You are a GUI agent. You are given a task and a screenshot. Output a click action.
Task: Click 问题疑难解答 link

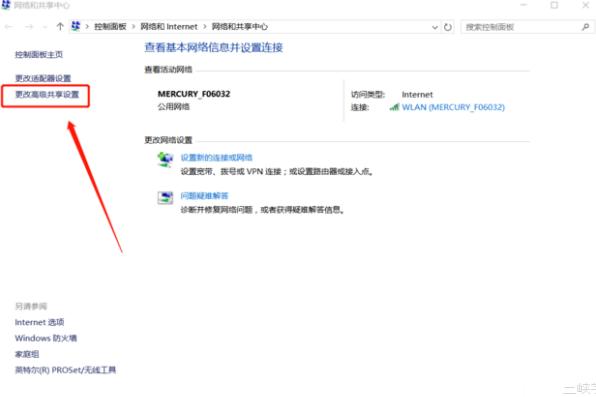pyautogui.click(x=204, y=196)
